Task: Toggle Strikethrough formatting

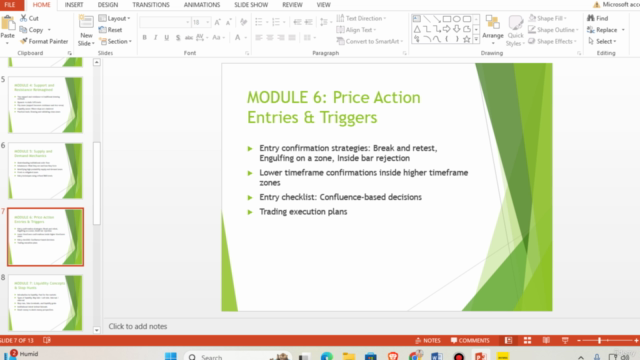Action: [x=189, y=38]
